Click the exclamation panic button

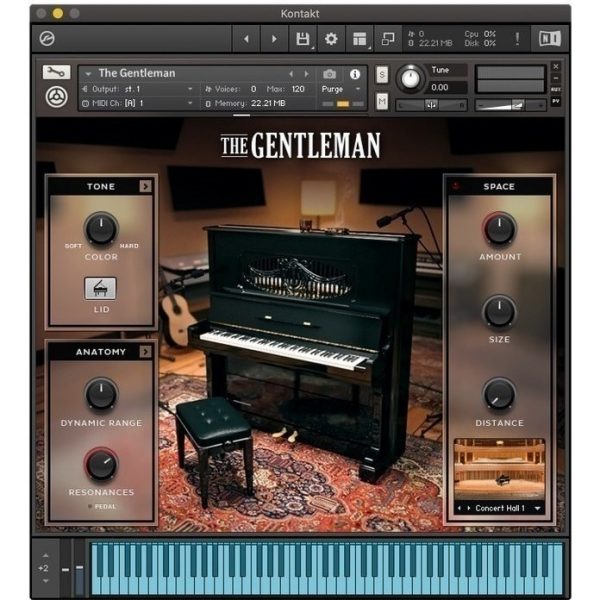[517, 39]
